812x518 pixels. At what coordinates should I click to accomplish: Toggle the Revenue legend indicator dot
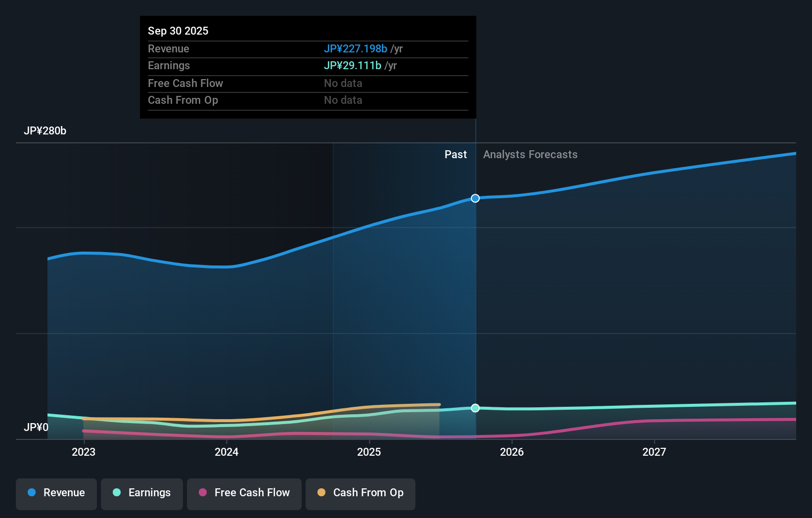pos(32,493)
